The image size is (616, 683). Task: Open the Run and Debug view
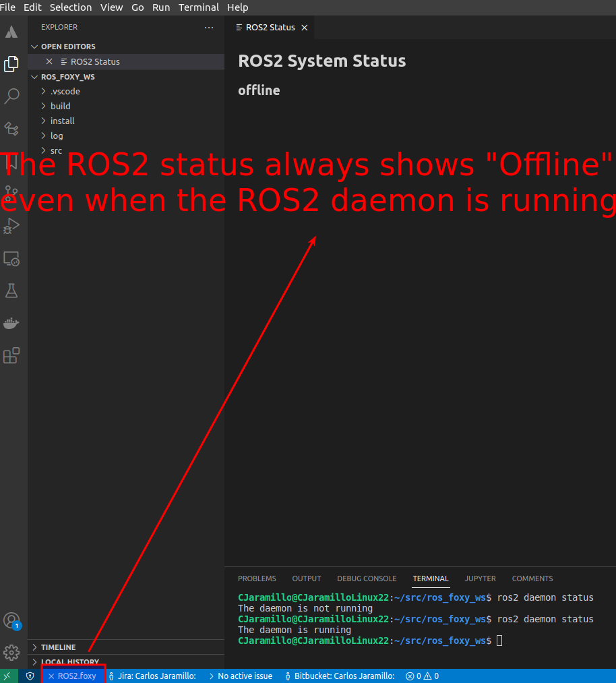click(11, 226)
